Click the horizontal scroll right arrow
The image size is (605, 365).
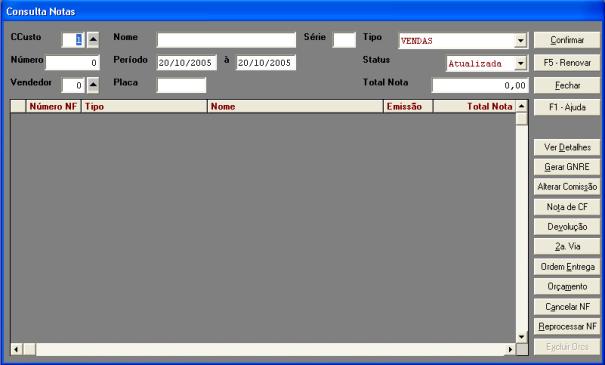coord(510,350)
